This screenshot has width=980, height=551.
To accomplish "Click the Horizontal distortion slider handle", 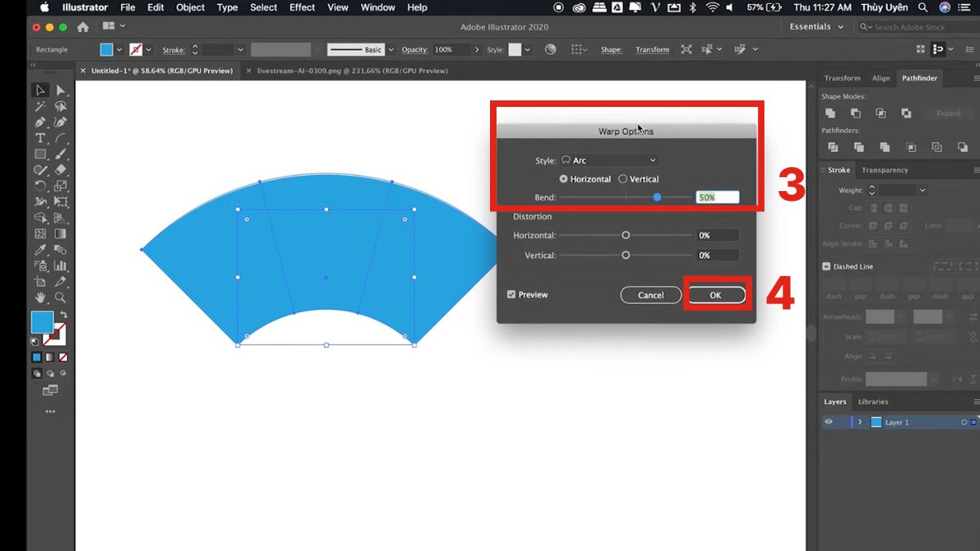I will coord(626,235).
